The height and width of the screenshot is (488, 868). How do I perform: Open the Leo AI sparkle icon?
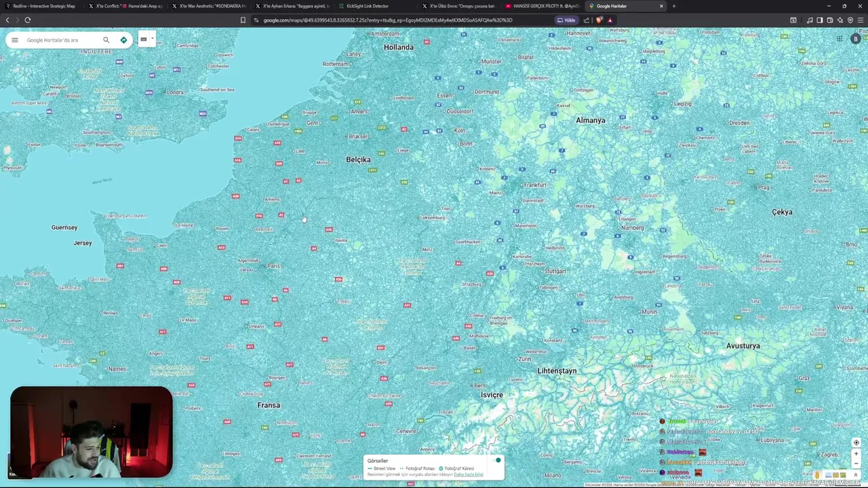[840, 20]
